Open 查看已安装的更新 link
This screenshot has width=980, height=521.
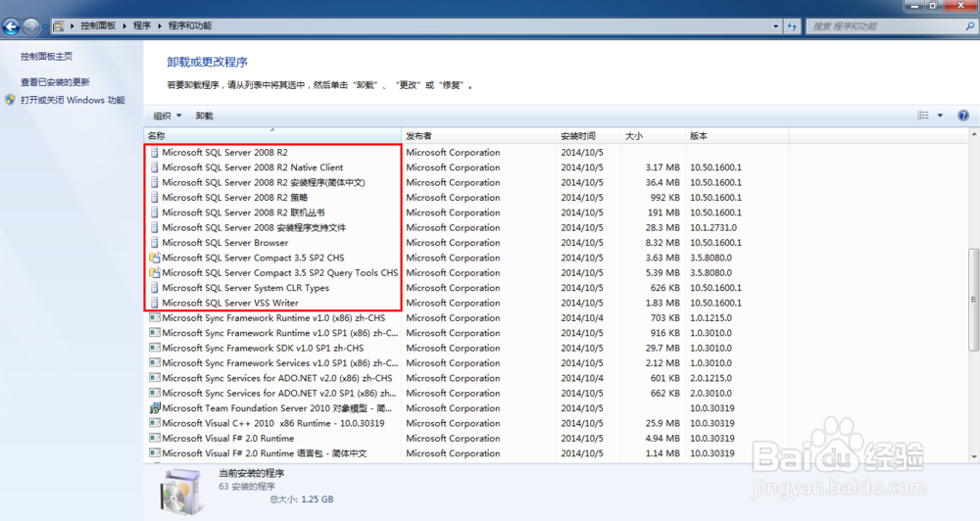click(x=55, y=82)
